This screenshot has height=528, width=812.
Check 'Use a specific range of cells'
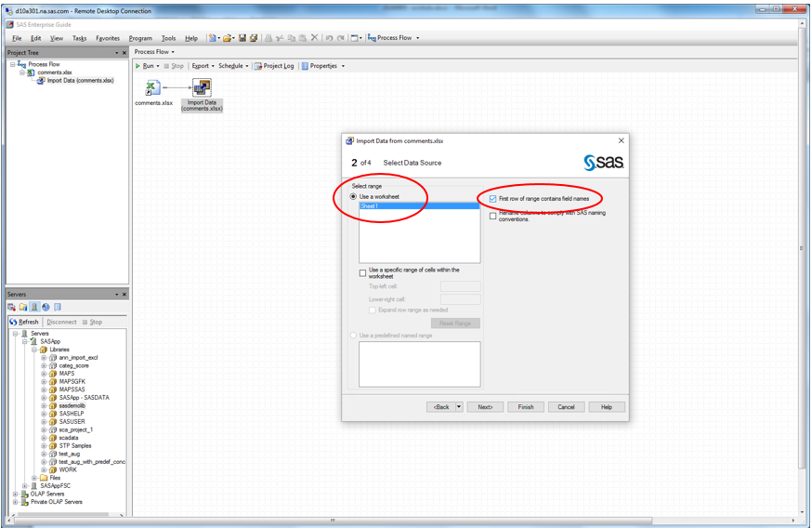coord(362,273)
